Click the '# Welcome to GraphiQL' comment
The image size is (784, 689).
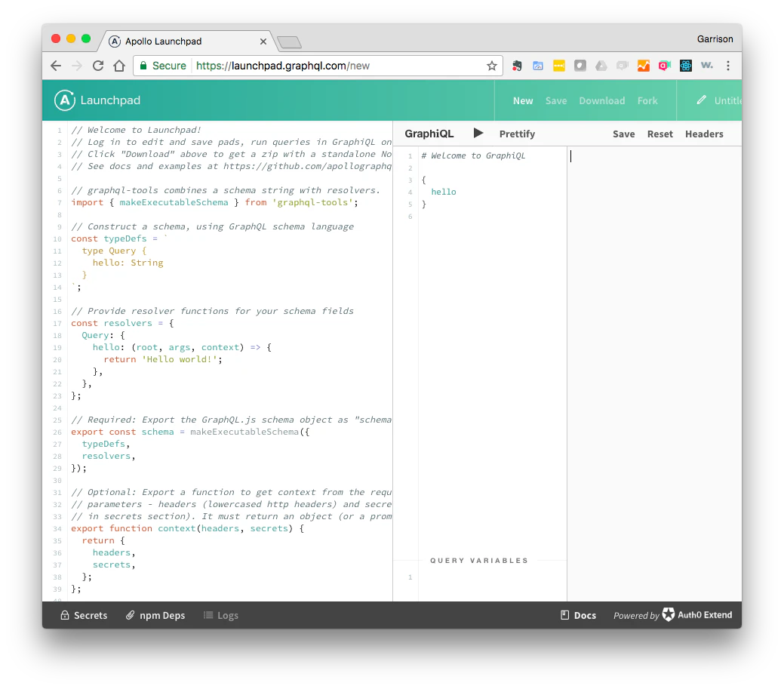click(473, 155)
